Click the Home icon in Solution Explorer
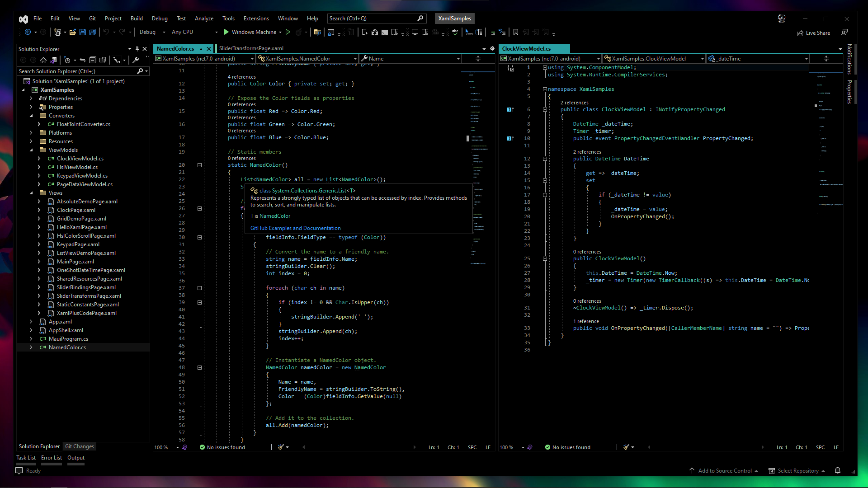The height and width of the screenshot is (488, 868). 43,60
